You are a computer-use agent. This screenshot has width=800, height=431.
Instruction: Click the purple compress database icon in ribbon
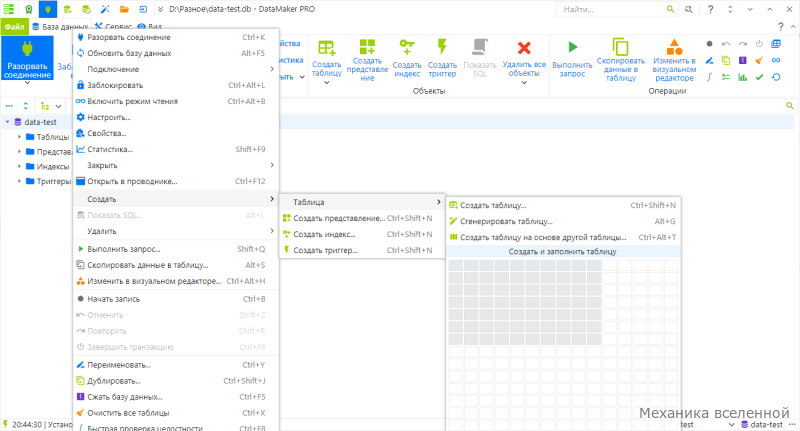pos(743,61)
